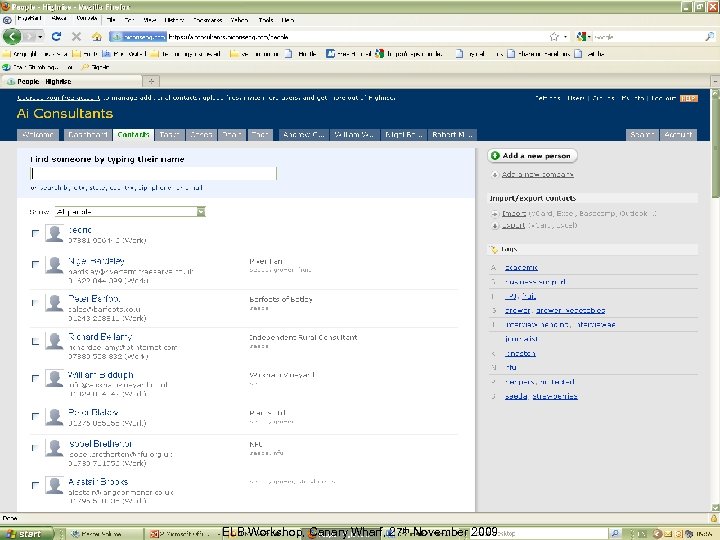Select the Contacts tab
The width and height of the screenshot is (720, 540).
134,135
